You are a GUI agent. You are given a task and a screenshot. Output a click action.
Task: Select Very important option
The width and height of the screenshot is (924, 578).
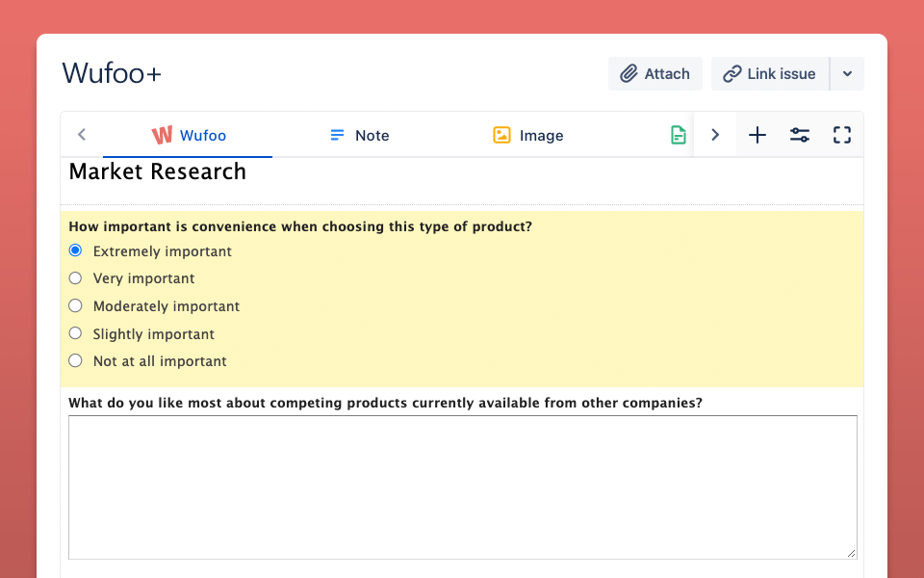[75, 277]
